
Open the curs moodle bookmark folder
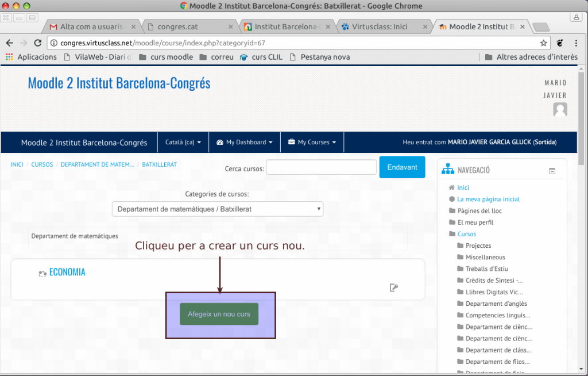(166, 57)
